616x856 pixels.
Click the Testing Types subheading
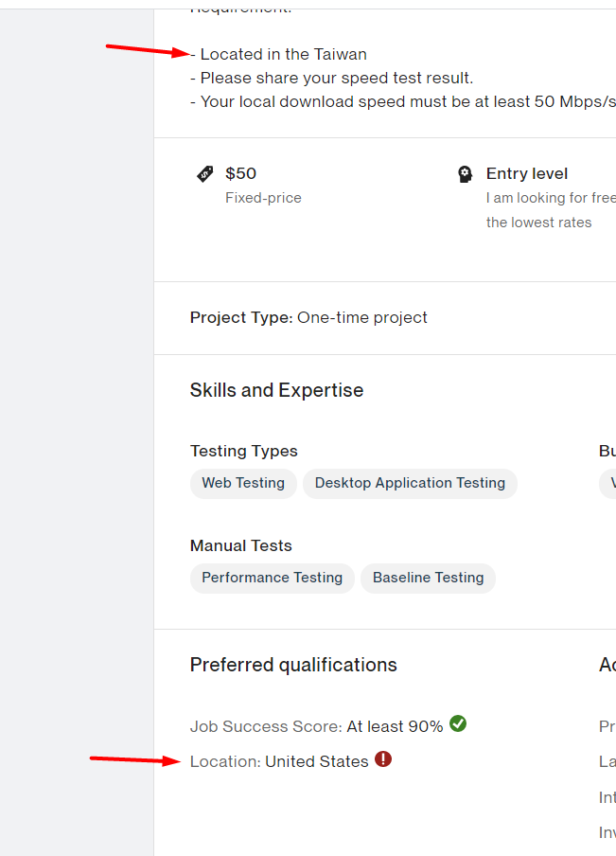244,451
